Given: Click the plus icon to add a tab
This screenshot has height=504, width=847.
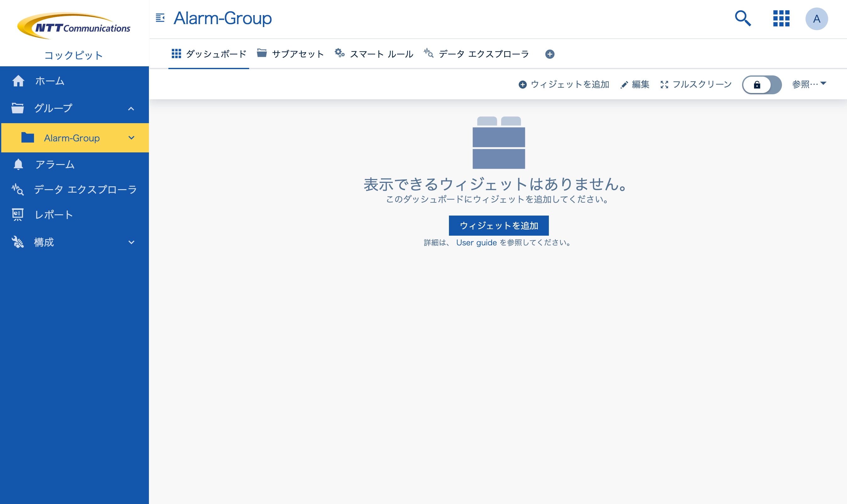Looking at the screenshot, I should (x=549, y=54).
